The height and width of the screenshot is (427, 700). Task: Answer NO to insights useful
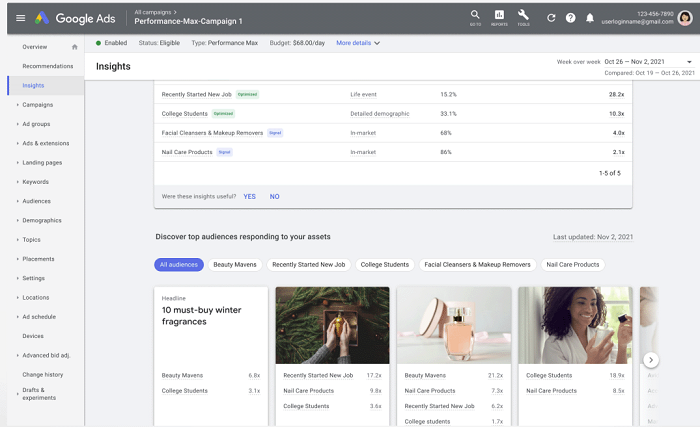click(x=274, y=197)
